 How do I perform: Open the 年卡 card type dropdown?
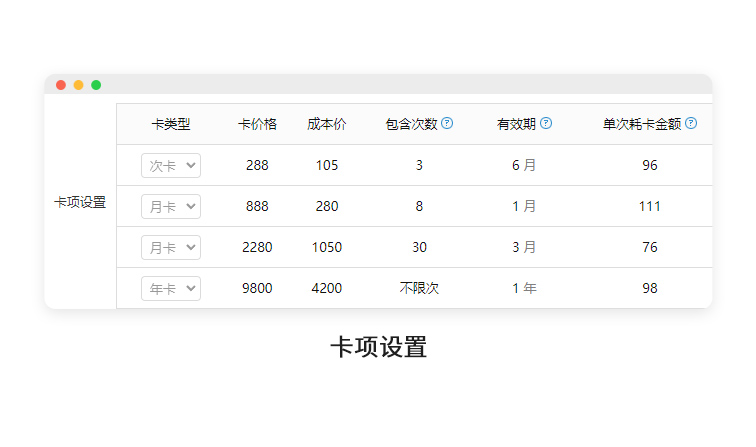point(171,288)
